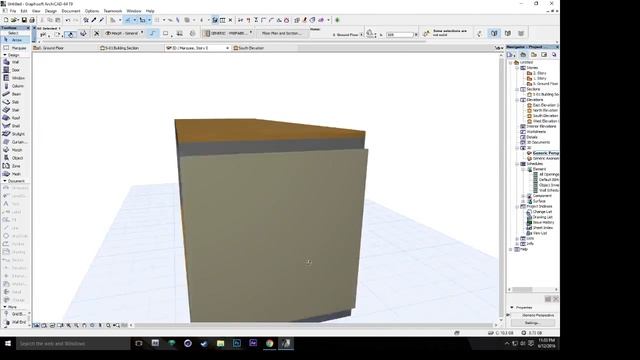The height and width of the screenshot is (360, 640).
Task: Open the Teamwork menu
Action: (113, 11)
